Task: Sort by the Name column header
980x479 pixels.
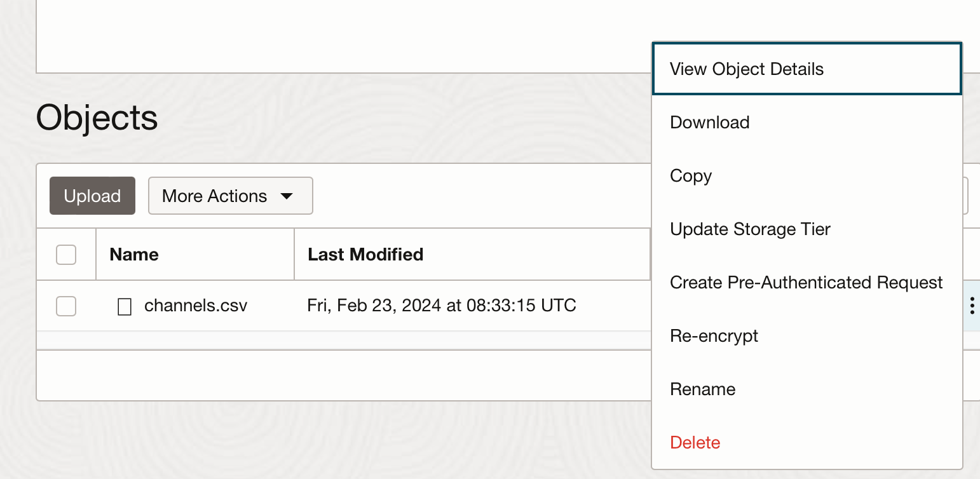Action: click(134, 255)
